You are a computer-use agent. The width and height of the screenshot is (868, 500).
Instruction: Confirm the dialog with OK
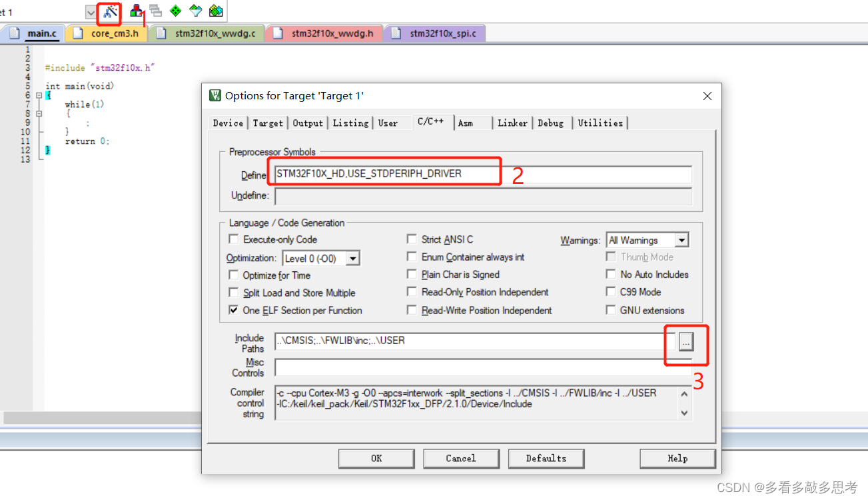(x=376, y=458)
